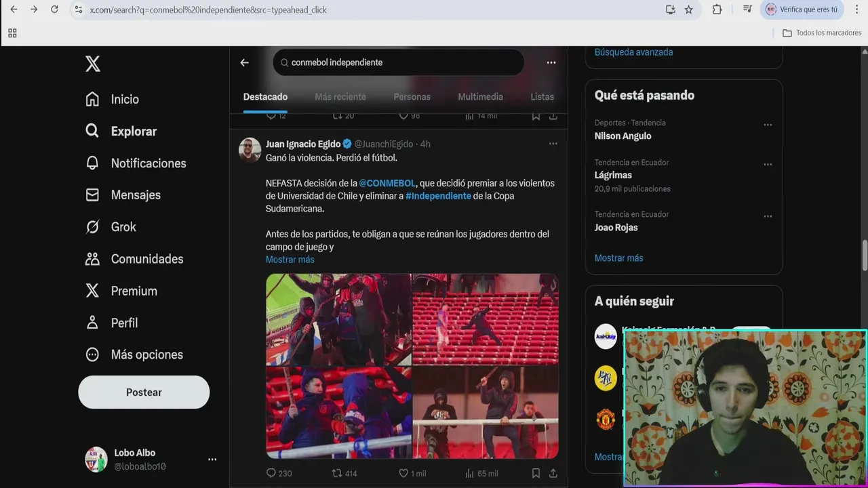The height and width of the screenshot is (488, 868).
Task: Open the top-right photo of red stands
Action: click(486, 319)
